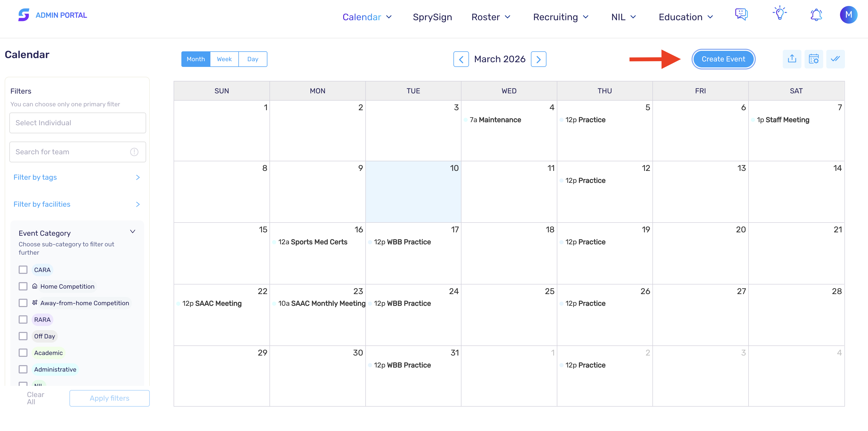Expand Filter by tags
This screenshot has height=431, width=868.
point(77,177)
